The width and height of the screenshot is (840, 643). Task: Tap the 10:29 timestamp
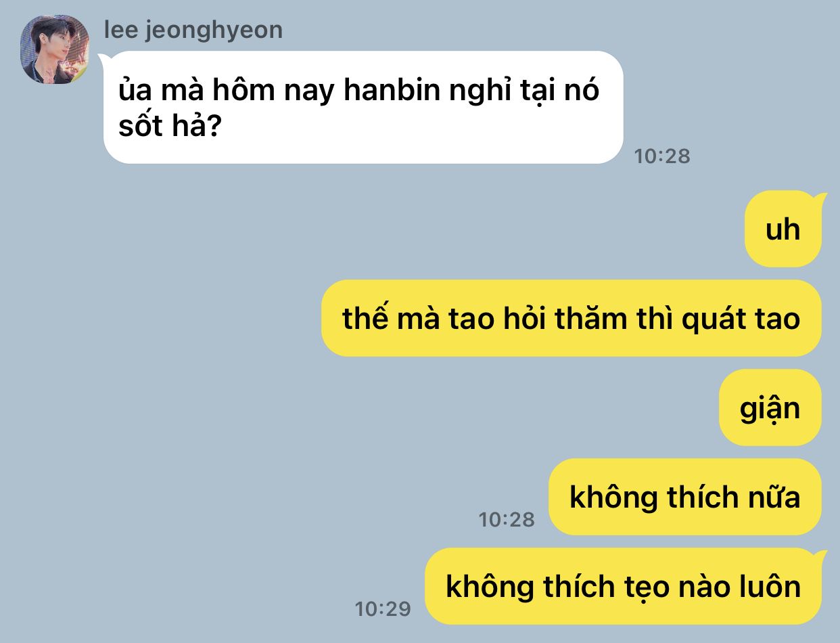[383, 609]
